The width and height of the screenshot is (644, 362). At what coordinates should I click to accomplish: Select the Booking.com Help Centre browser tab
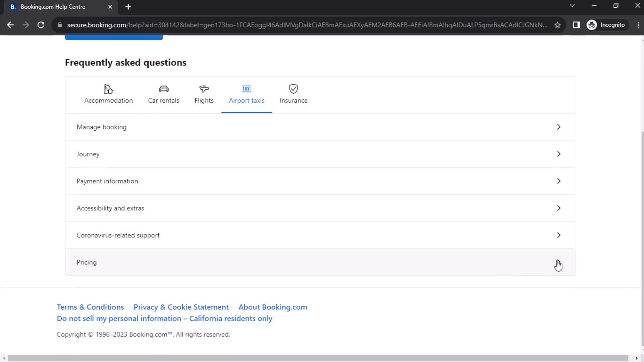(60, 7)
